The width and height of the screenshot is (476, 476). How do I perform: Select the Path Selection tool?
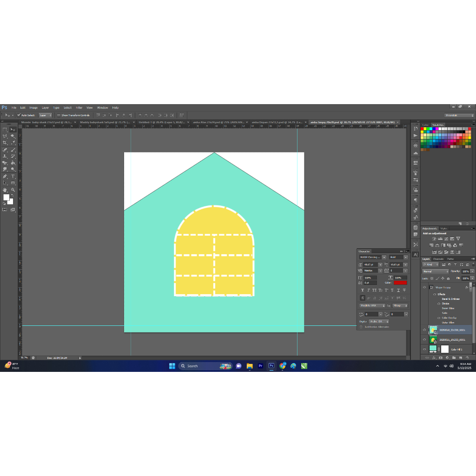point(5,183)
